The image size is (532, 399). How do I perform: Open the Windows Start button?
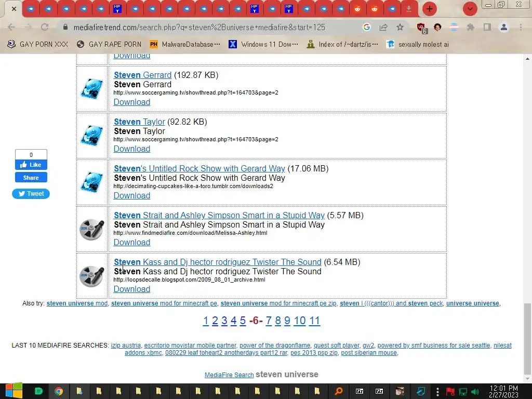14,391
